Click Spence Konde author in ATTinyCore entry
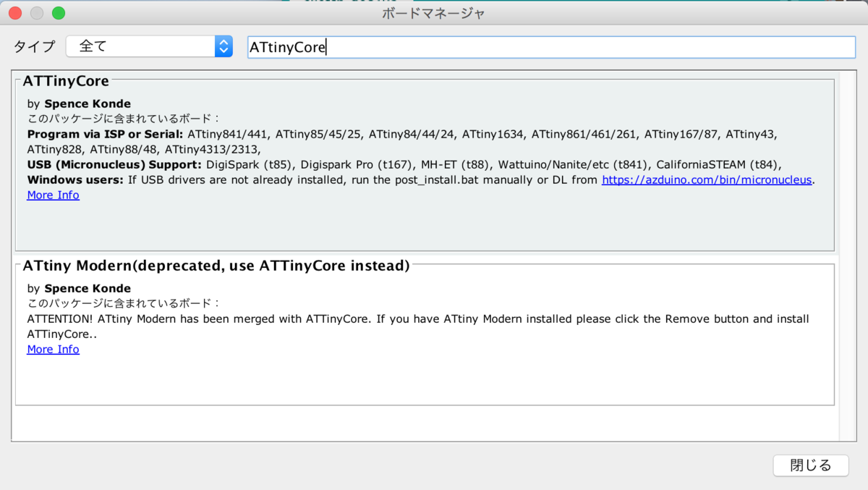 click(88, 104)
